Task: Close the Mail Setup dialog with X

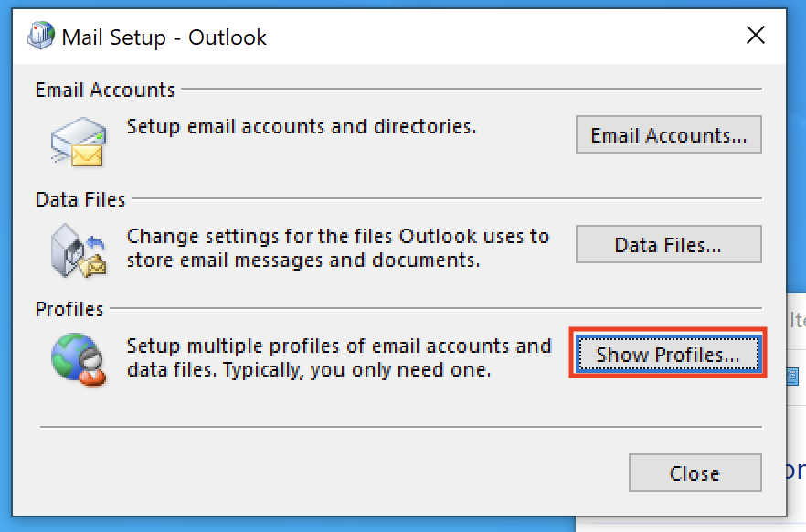Action: pyautogui.click(x=756, y=36)
